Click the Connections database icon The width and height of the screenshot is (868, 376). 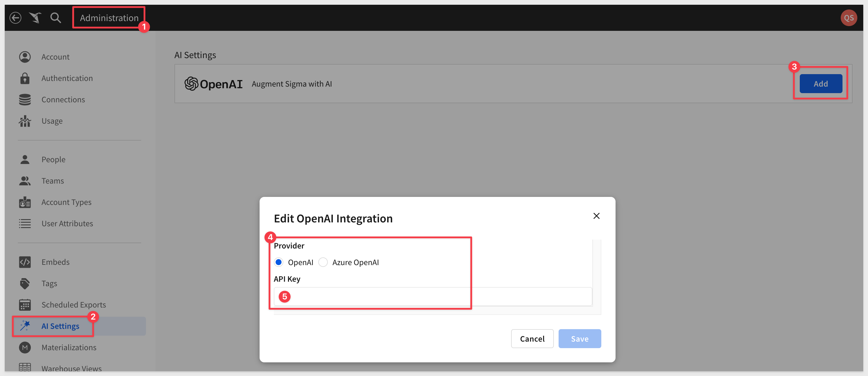click(x=25, y=99)
